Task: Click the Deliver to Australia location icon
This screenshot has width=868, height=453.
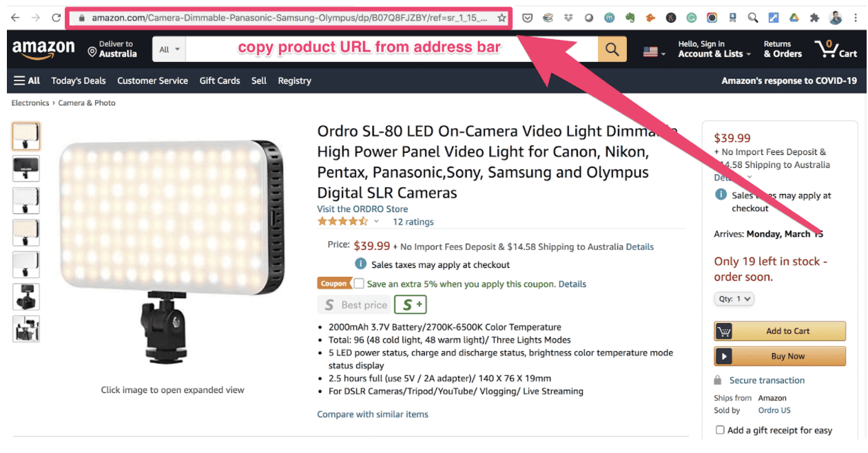Action: pyautogui.click(x=92, y=51)
